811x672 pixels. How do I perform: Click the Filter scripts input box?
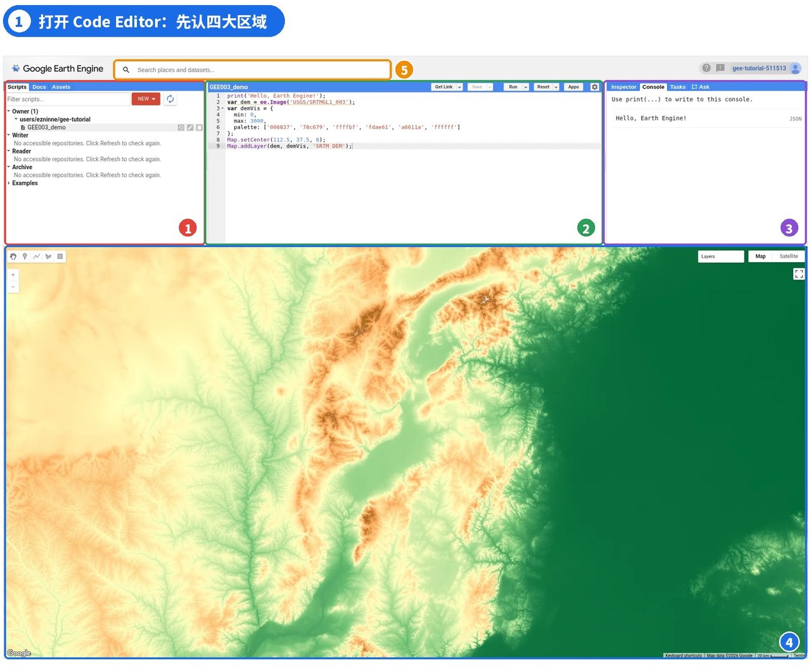(x=68, y=99)
